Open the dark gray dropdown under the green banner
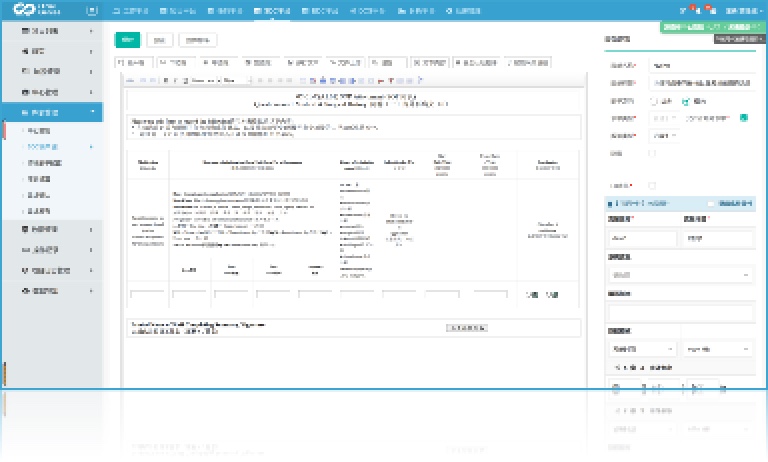The width and height of the screenshot is (768, 462). pyautogui.click(x=738, y=39)
